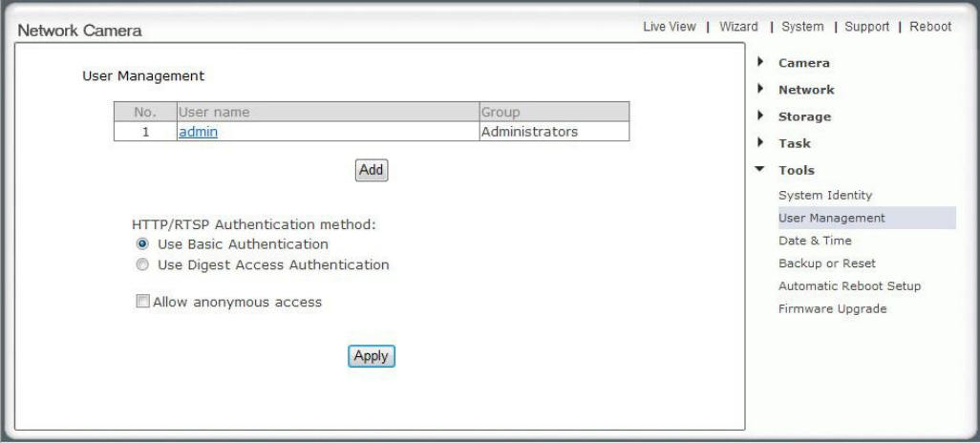Click the Task menu label
Viewport: 980px width, 443px height.
point(795,144)
